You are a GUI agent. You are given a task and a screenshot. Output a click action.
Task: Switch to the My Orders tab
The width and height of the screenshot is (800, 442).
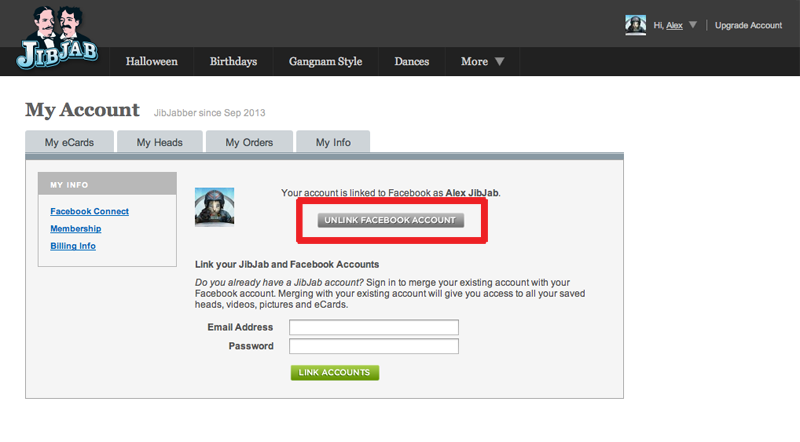(x=249, y=142)
